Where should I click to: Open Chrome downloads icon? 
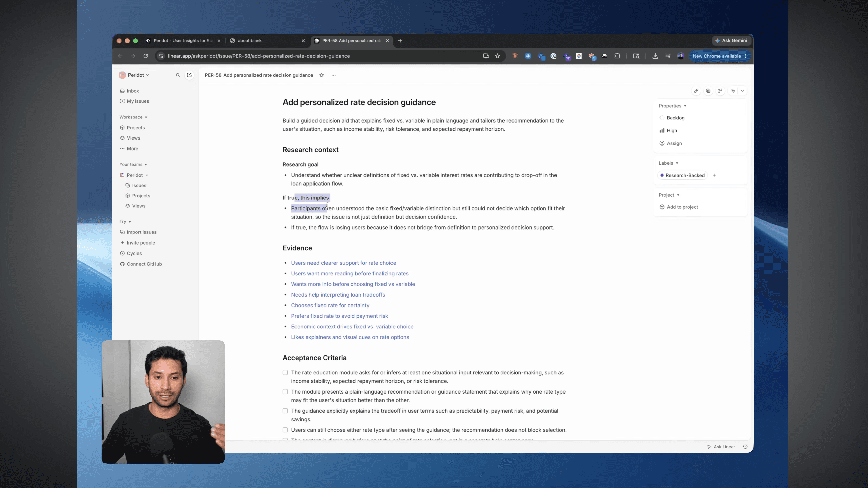point(655,56)
